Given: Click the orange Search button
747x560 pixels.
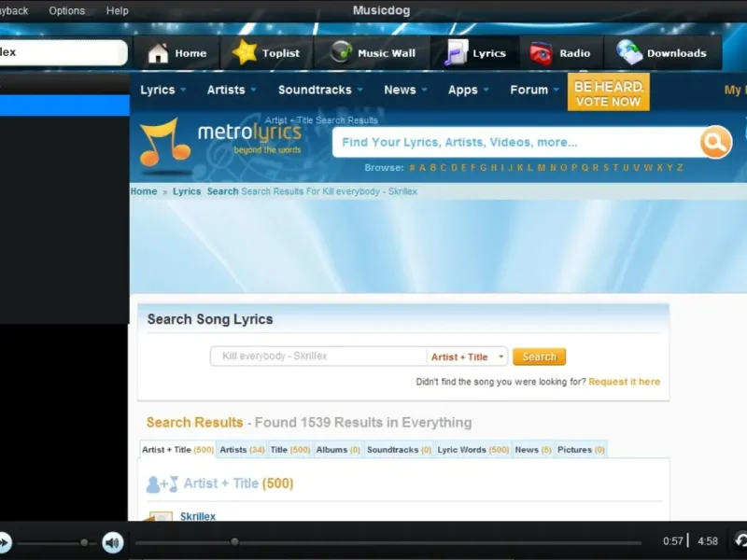Looking at the screenshot, I should coord(540,357).
